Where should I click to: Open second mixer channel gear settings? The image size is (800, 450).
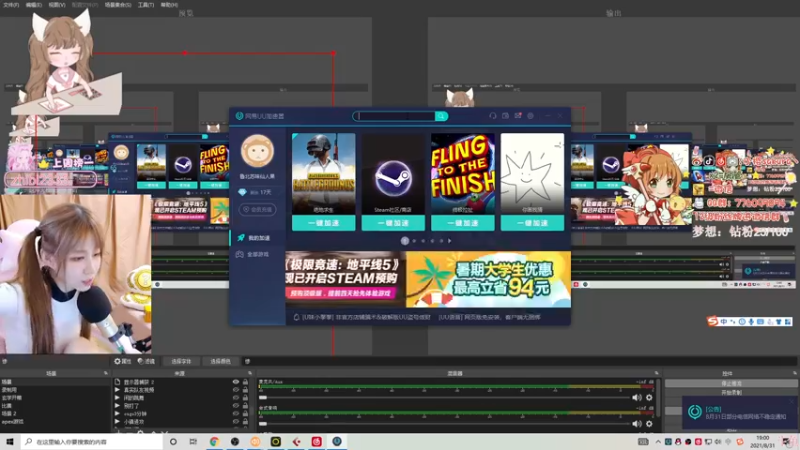tap(649, 423)
